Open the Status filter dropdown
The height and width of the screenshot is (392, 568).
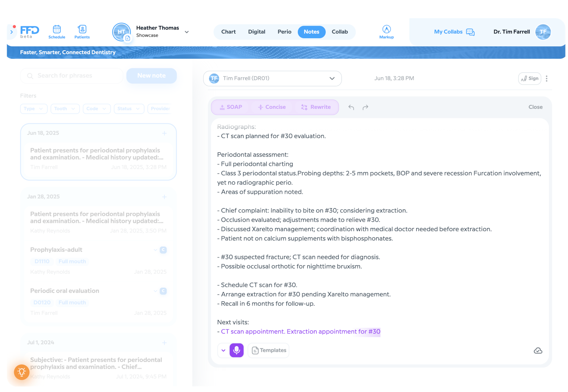pos(129,109)
